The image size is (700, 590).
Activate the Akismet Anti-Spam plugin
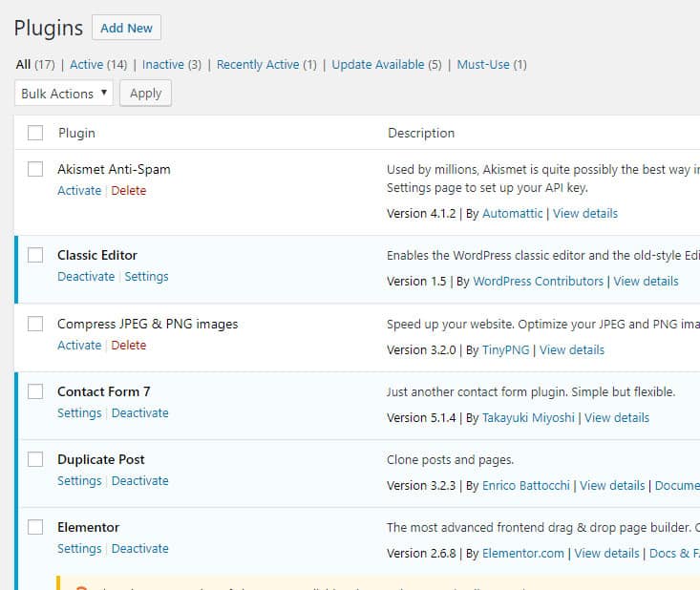pos(79,191)
